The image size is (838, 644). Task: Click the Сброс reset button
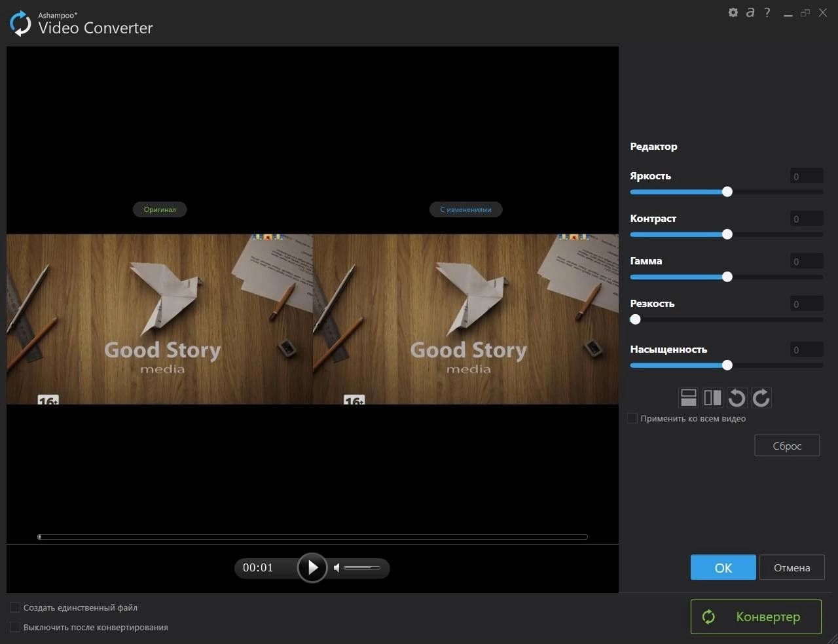point(787,446)
